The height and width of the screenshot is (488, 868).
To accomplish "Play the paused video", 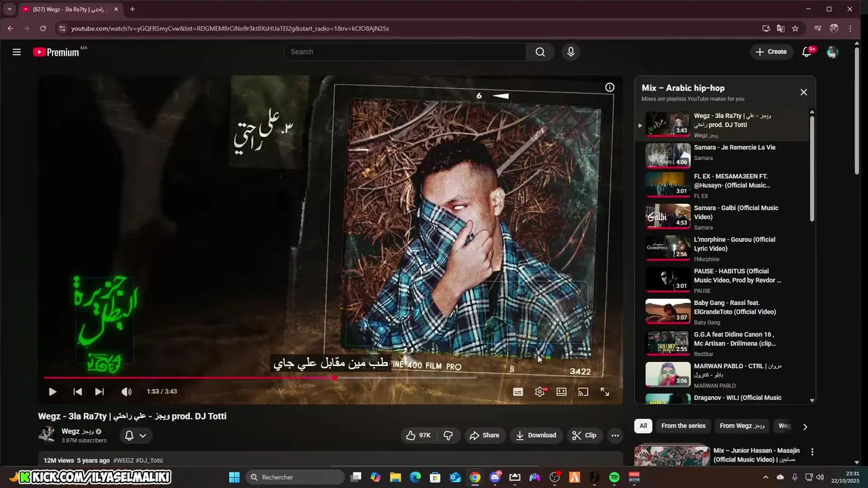I will (x=52, y=392).
